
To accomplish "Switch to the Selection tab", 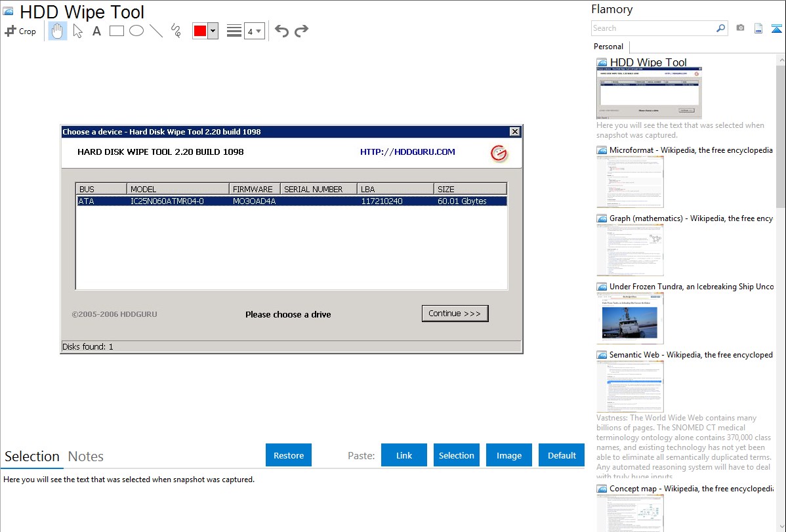I will pyautogui.click(x=32, y=457).
